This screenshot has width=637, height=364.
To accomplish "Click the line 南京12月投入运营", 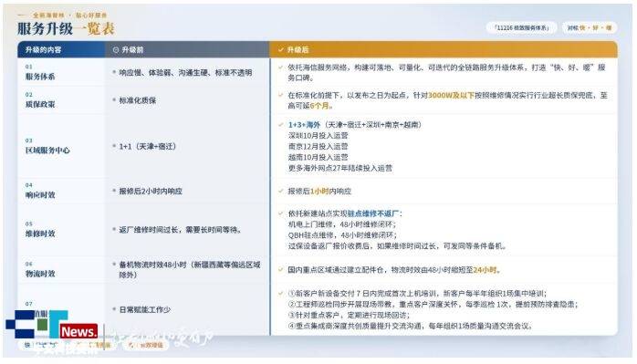I will 318,146.
